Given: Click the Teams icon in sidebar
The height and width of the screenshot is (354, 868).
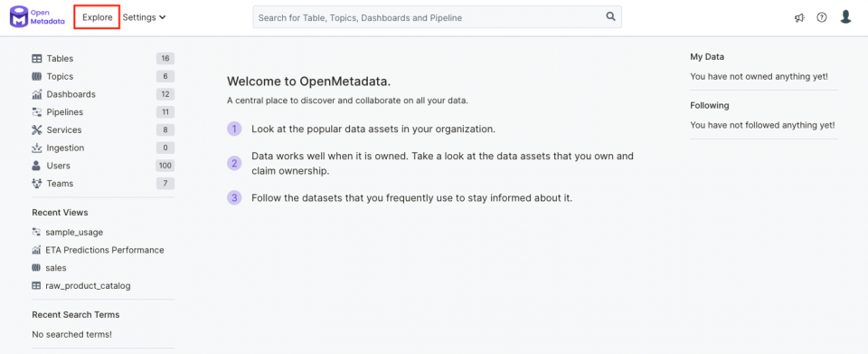Looking at the screenshot, I should pos(36,184).
